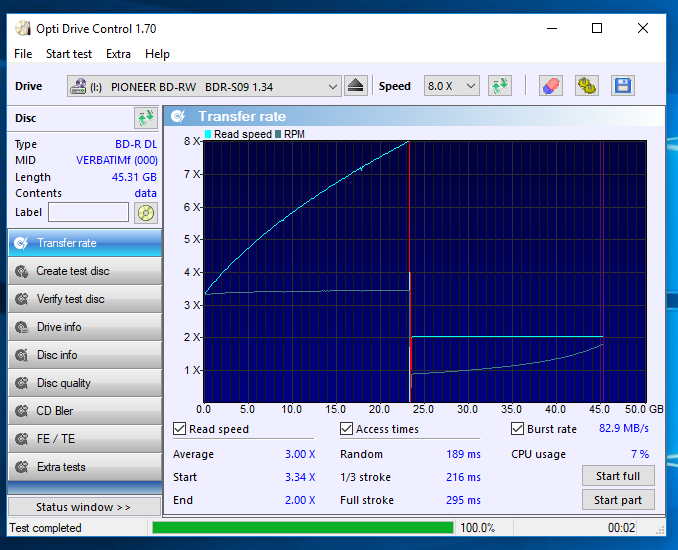
Task: Click the CPU usage 7 % value
Action: coord(640,454)
